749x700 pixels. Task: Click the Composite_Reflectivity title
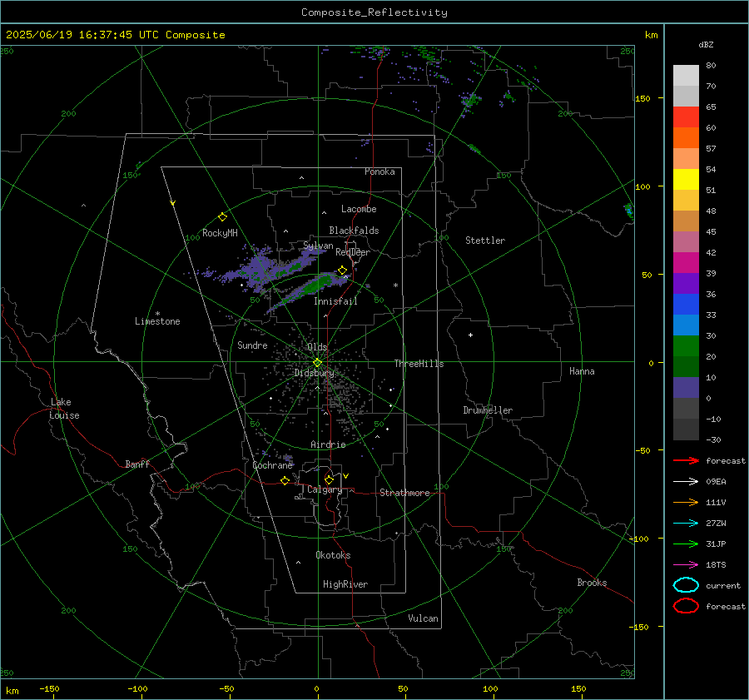coord(374,12)
